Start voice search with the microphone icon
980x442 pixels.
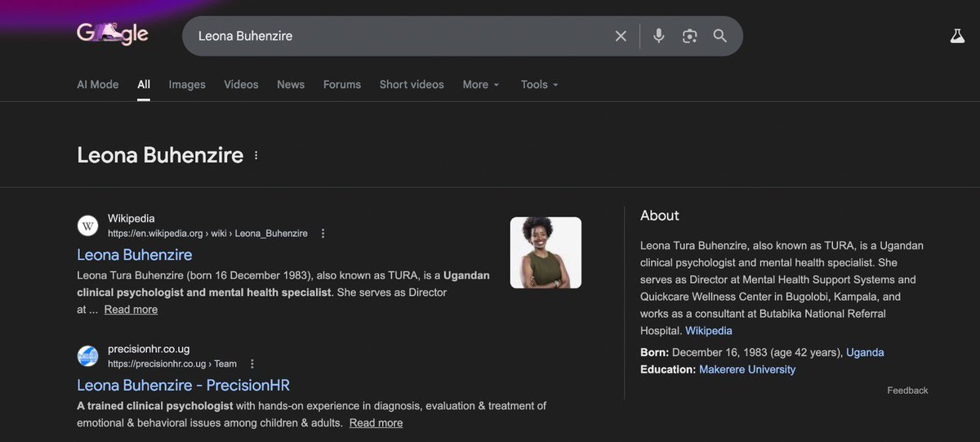[x=659, y=36]
